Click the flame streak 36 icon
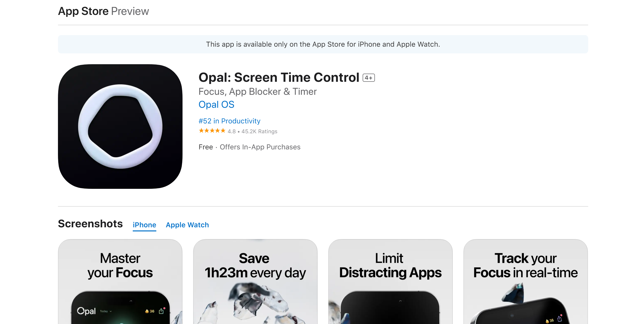 pyautogui.click(x=150, y=311)
